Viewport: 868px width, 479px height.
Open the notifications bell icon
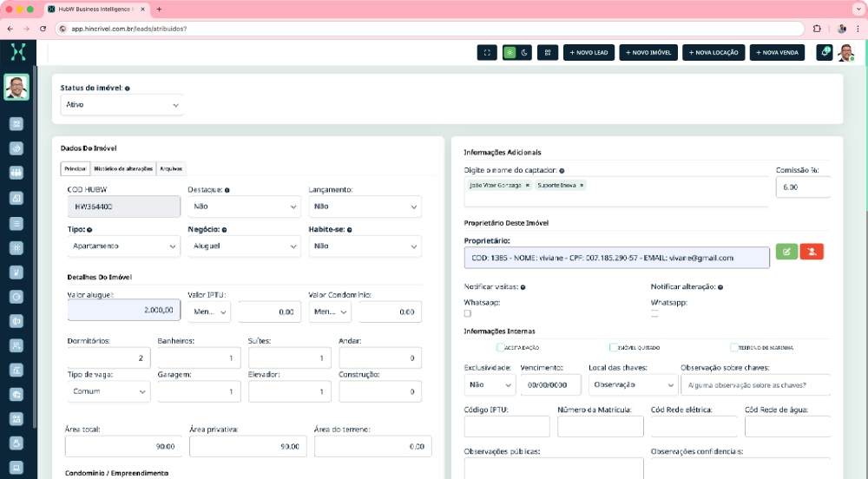point(824,53)
